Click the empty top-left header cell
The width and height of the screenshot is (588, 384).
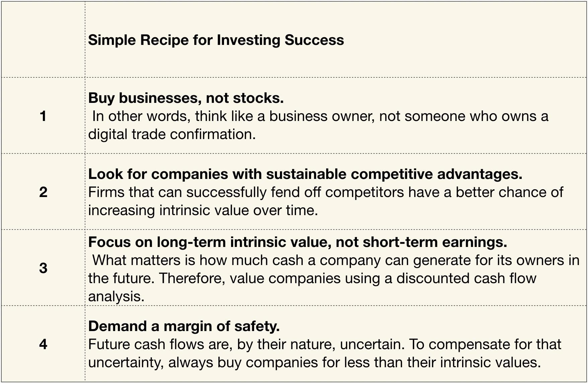coord(43,40)
